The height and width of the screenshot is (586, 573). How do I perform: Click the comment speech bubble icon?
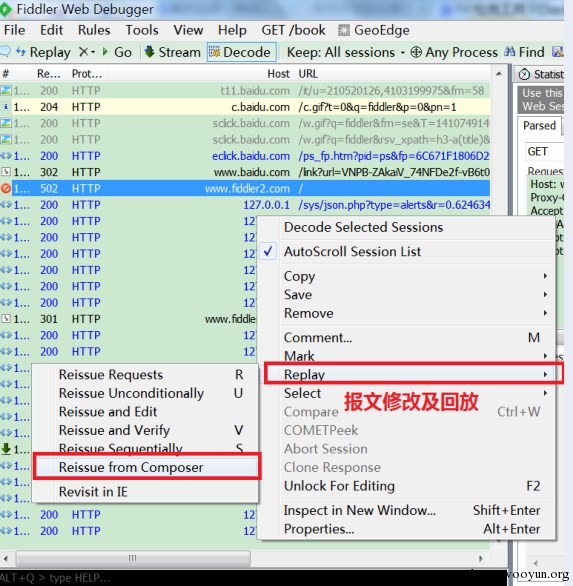(5, 52)
